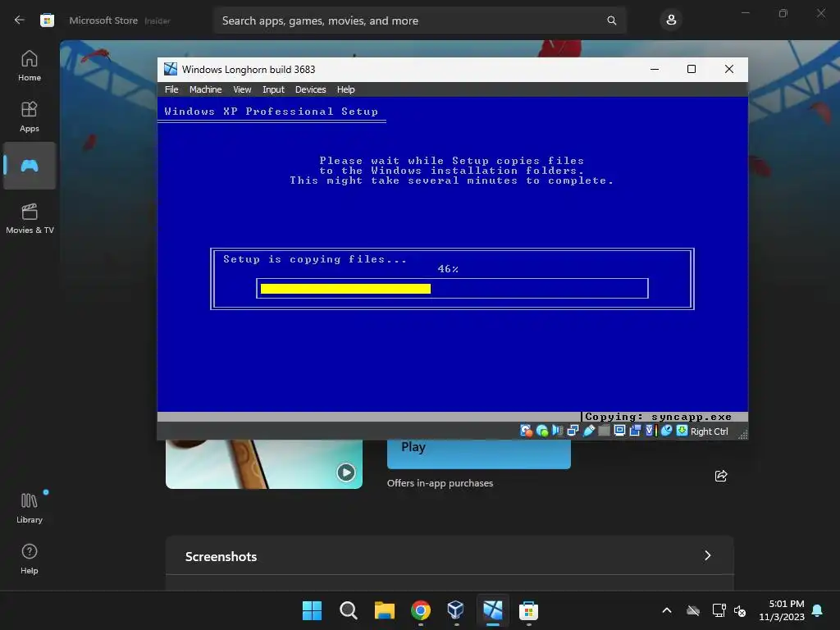
Task: Open the Store user account icon
Action: point(671,21)
